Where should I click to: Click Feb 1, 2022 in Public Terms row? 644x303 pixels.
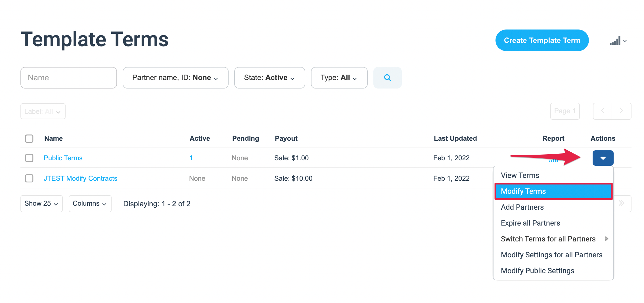pos(451,158)
